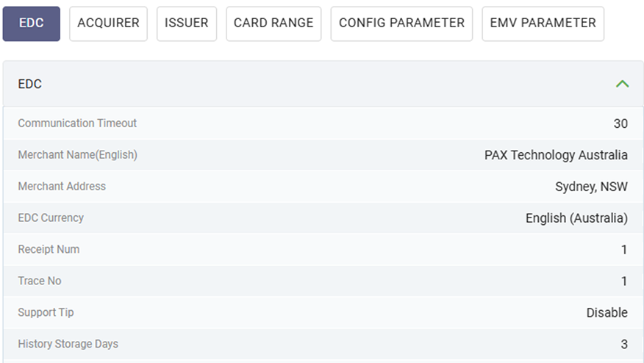Viewport: 644px width, 363px height.
Task: Switch to the EDC tab
Action: click(x=32, y=24)
